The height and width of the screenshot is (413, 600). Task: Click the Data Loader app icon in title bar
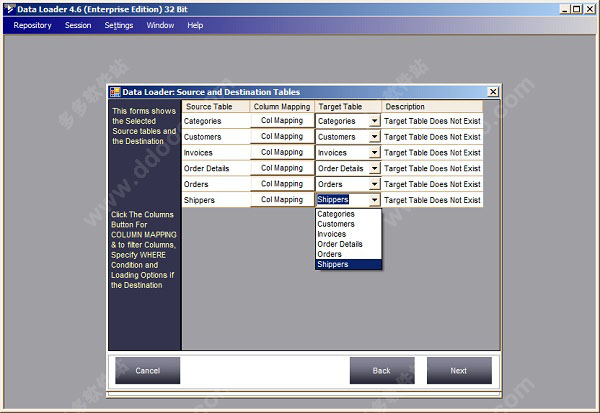pos(10,9)
